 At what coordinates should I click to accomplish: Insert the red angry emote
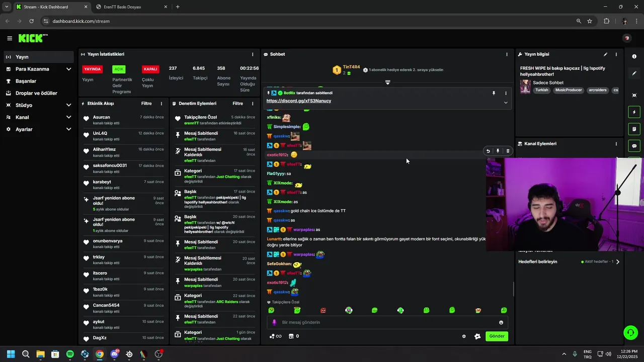tap(323, 310)
